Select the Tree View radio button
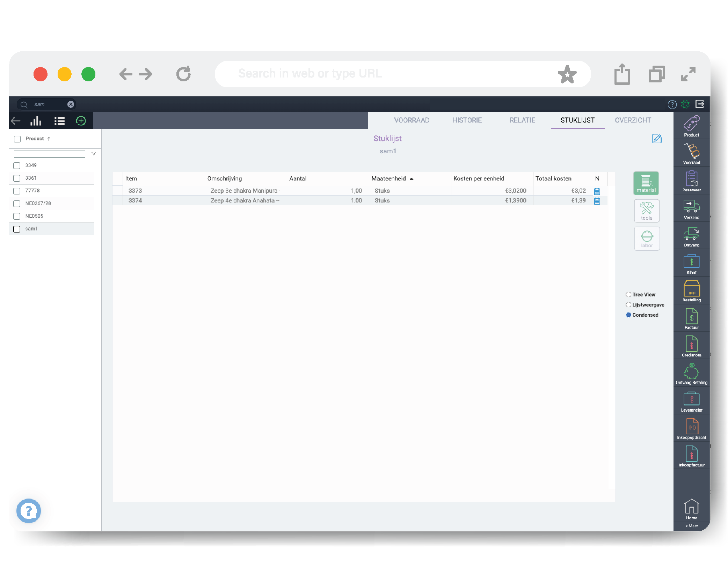This screenshot has height=582, width=728. click(x=628, y=295)
